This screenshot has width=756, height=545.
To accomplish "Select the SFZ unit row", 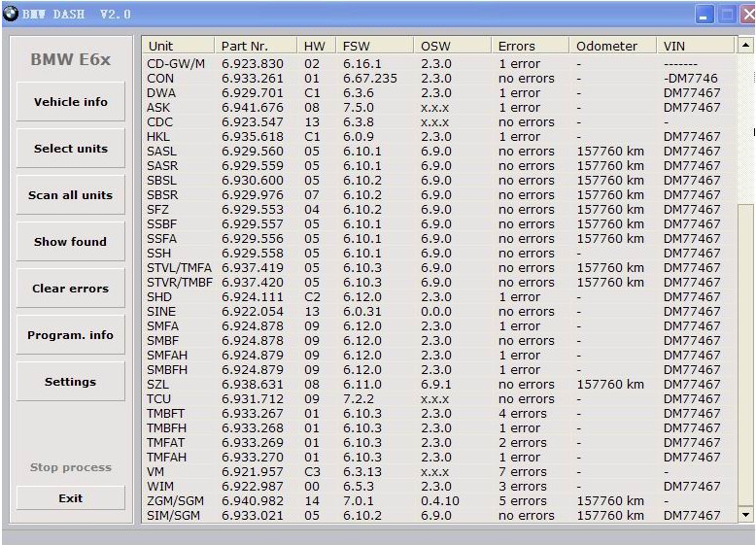I will (x=439, y=209).
